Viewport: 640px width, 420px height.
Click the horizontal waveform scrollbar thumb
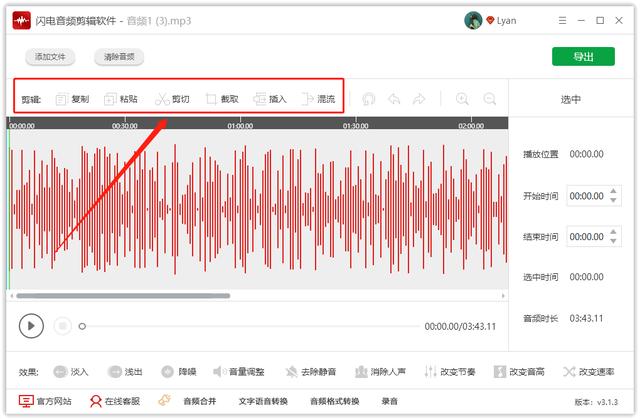[123, 296]
